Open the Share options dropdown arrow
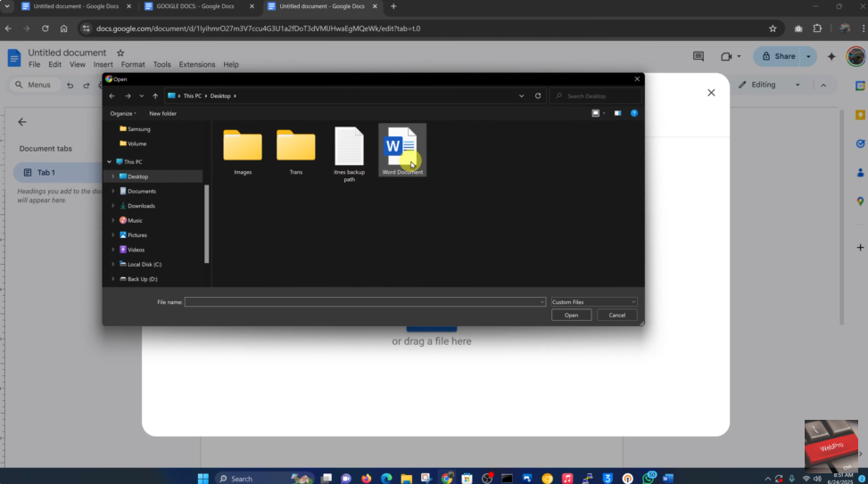Viewport: 868px width, 484px height. point(809,56)
